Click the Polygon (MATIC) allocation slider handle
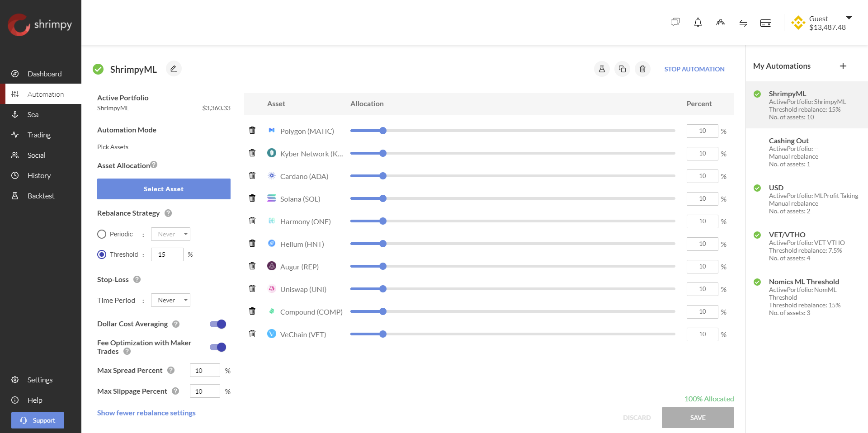Screen dimensions: 868x433 (383, 131)
